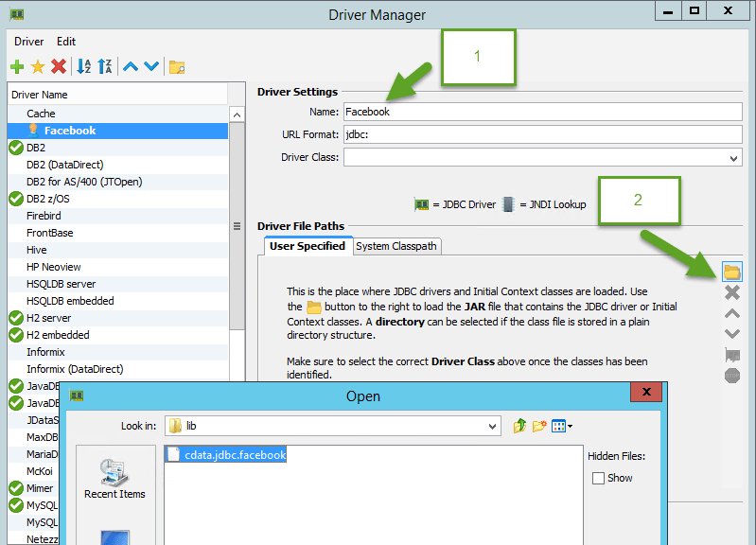Viewport: 756px width, 545px height.
Task: Change view mode in Open dialog
Action: (x=562, y=426)
